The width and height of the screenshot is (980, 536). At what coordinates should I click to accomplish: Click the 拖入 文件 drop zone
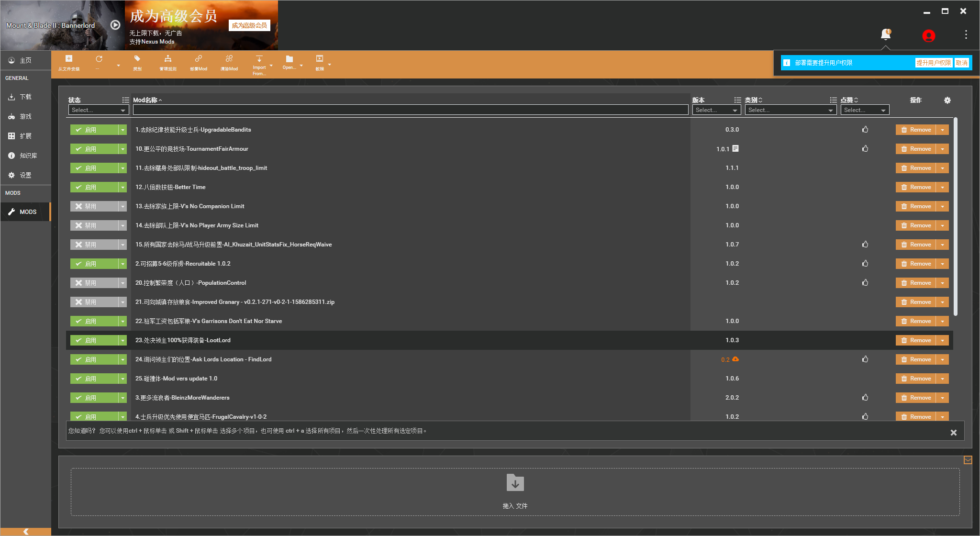click(x=515, y=492)
